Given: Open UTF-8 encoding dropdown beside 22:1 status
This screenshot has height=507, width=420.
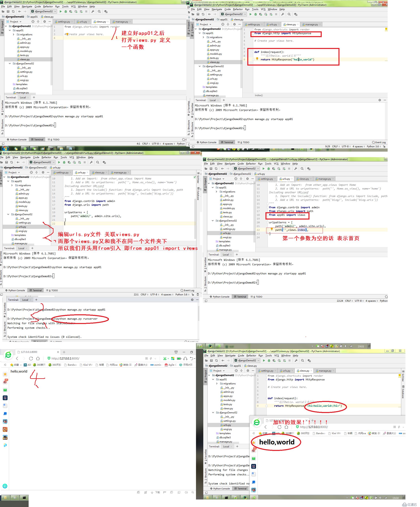Looking at the screenshot, I should pyautogui.click(x=155, y=294).
